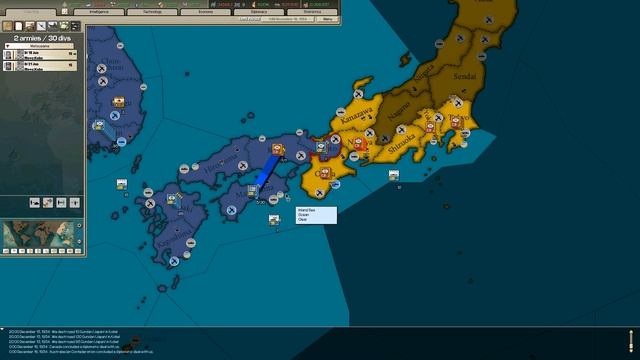This screenshot has width=640, height=360.
Task: Click the fourth unit order button above the minimap
Action: [x=75, y=202]
